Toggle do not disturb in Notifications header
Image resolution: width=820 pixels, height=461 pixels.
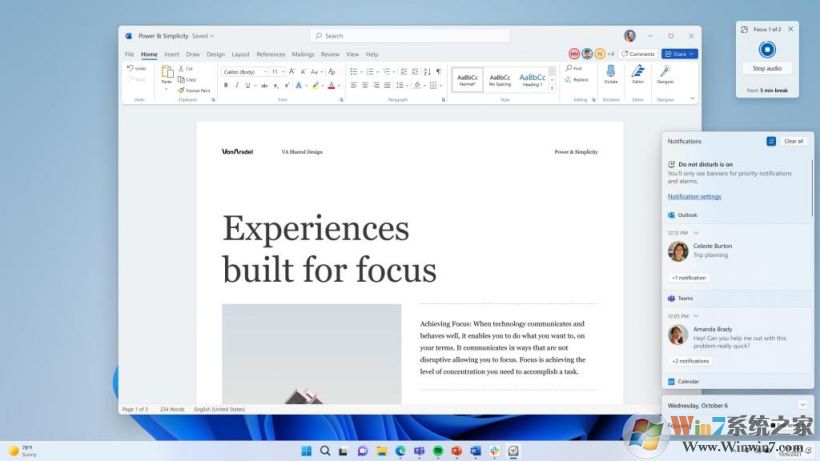pyautogui.click(x=771, y=141)
